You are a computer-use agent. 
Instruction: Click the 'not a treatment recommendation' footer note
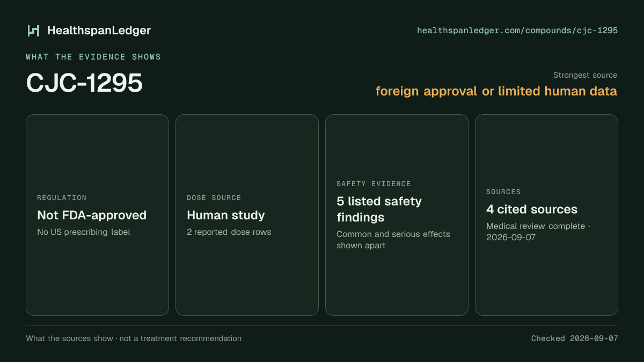pos(180,338)
